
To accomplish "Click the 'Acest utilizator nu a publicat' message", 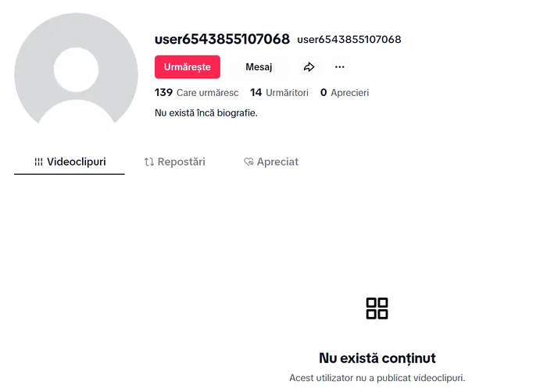I will click(x=377, y=378).
